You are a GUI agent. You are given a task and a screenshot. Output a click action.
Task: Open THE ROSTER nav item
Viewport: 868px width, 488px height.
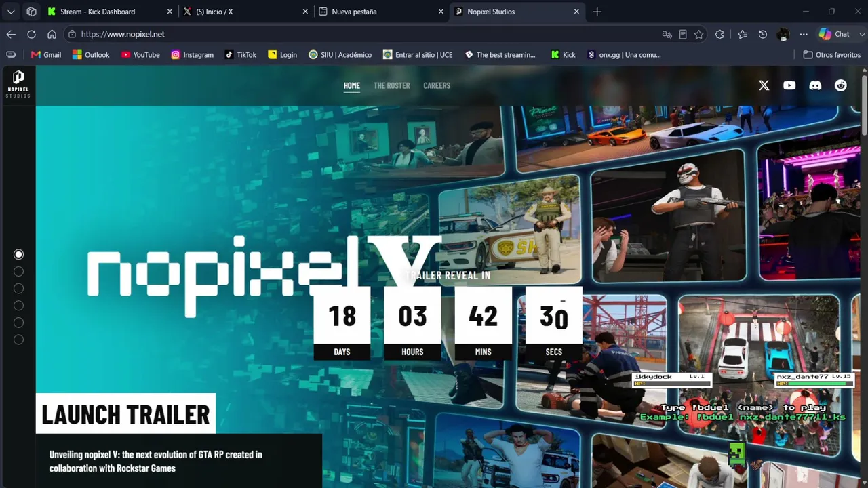click(x=391, y=85)
